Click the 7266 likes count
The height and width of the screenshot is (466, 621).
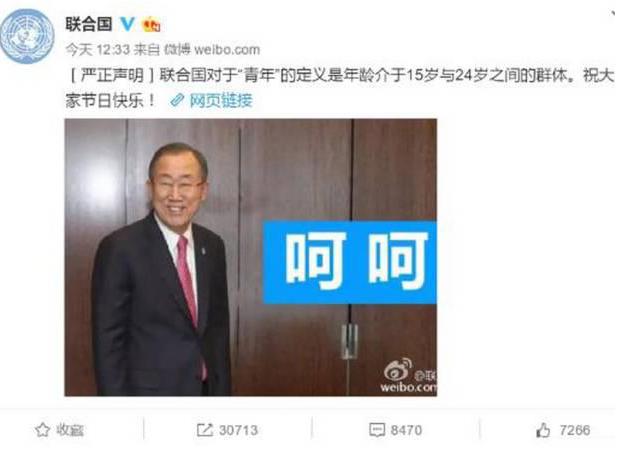tap(575, 430)
